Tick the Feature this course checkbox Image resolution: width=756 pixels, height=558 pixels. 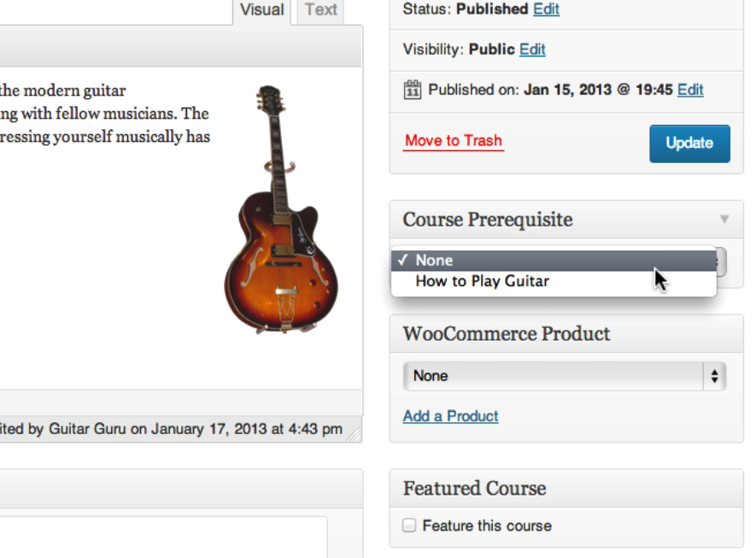click(409, 526)
